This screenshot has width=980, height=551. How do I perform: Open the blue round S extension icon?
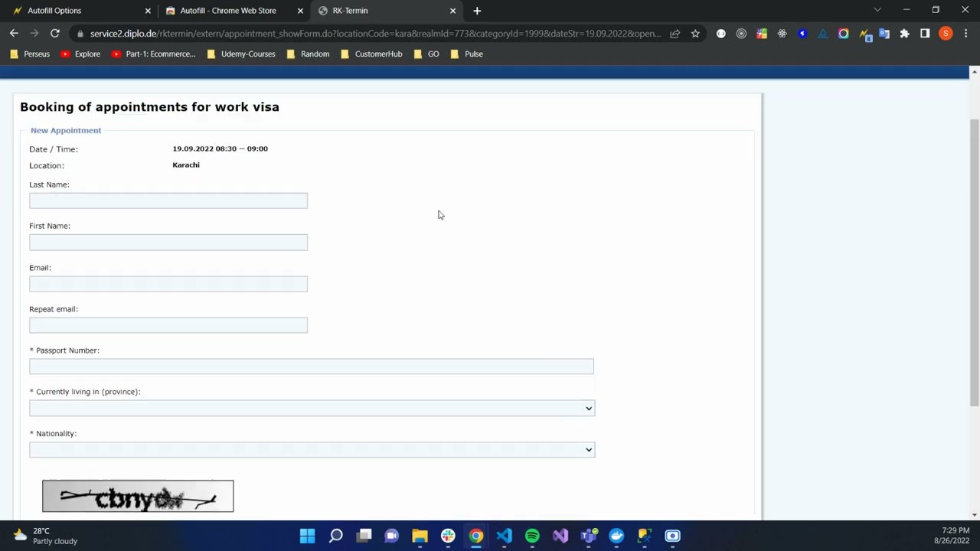(x=802, y=34)
